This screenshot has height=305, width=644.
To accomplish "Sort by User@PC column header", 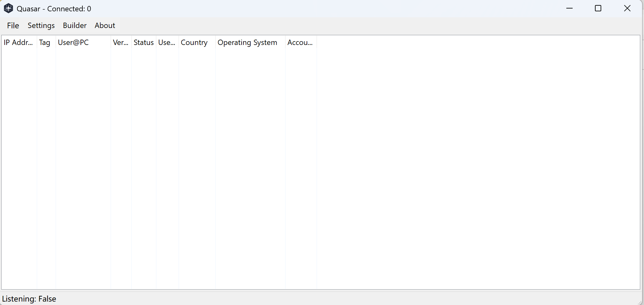I will point(83,42).
